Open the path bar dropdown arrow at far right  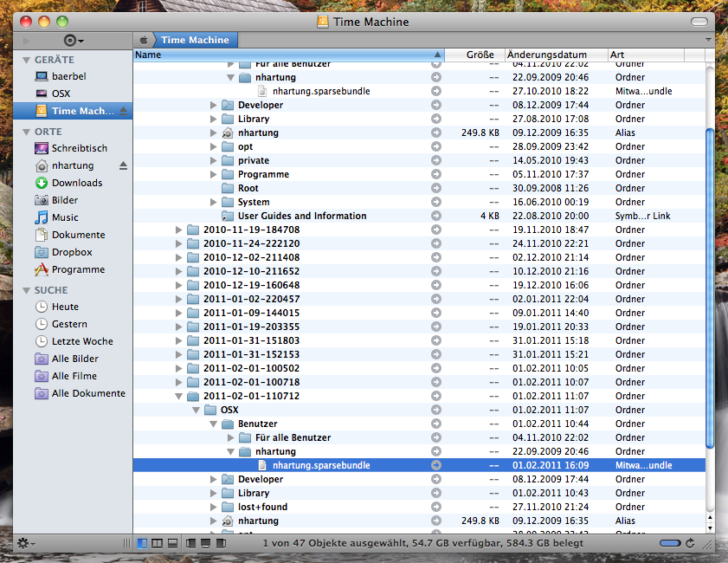(x=708, y=40)
